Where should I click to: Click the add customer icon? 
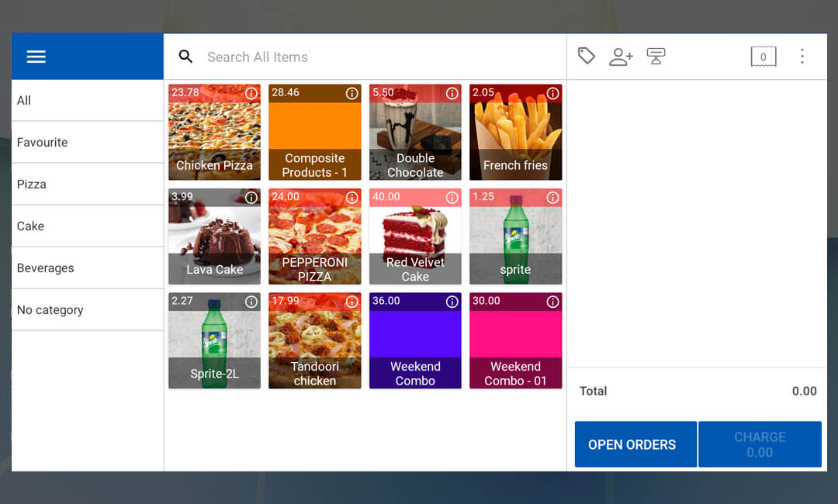coord(621,57)
